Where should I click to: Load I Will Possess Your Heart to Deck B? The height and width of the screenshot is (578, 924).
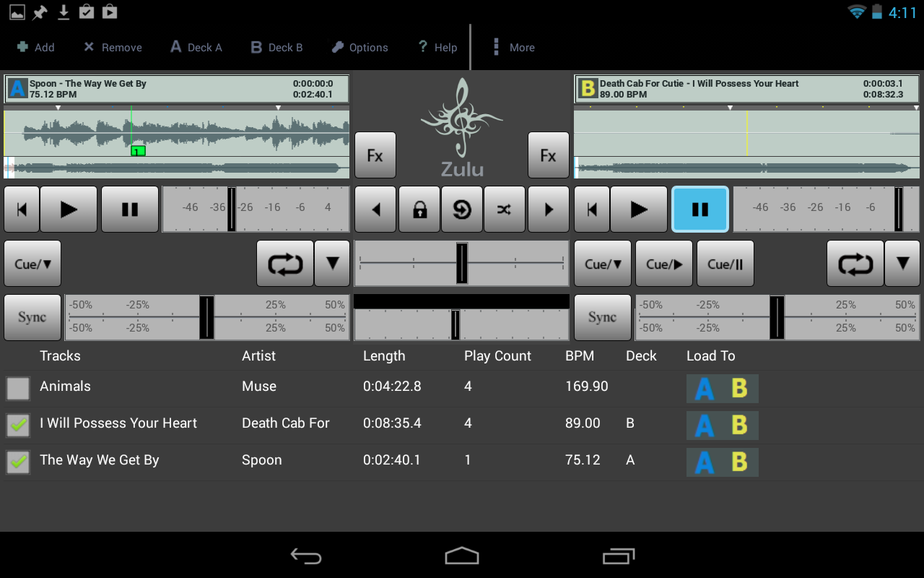point(740,426)
